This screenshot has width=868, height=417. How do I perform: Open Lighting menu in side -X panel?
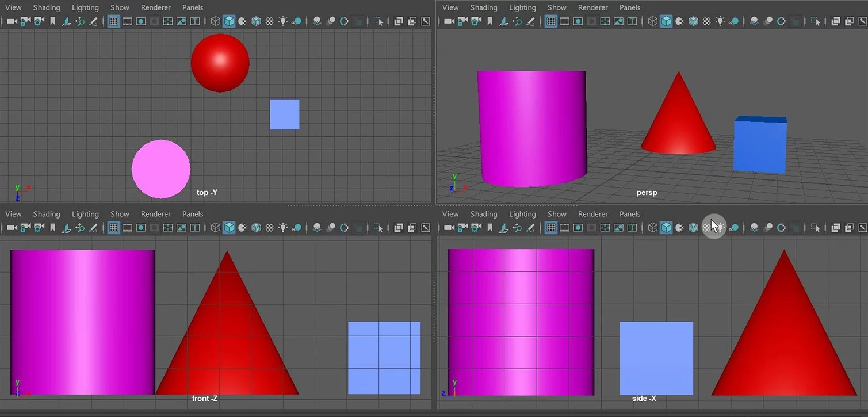tap(522, 214)
